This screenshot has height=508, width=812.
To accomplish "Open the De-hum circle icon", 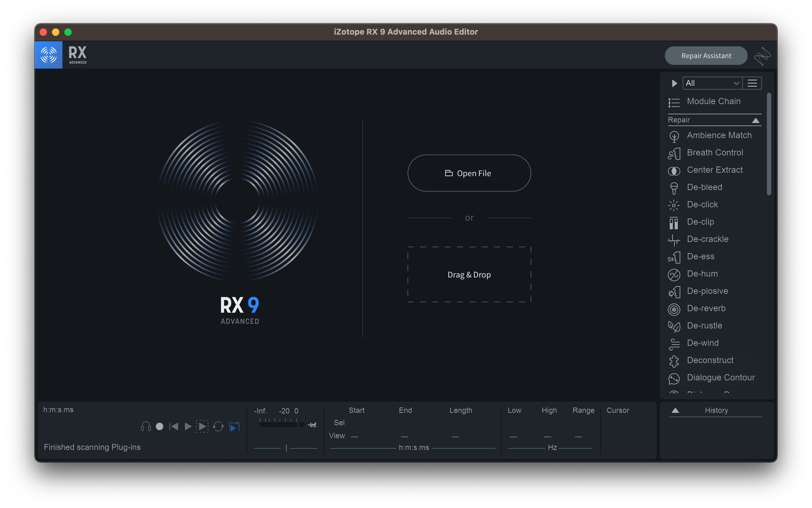I will (674, 275).
